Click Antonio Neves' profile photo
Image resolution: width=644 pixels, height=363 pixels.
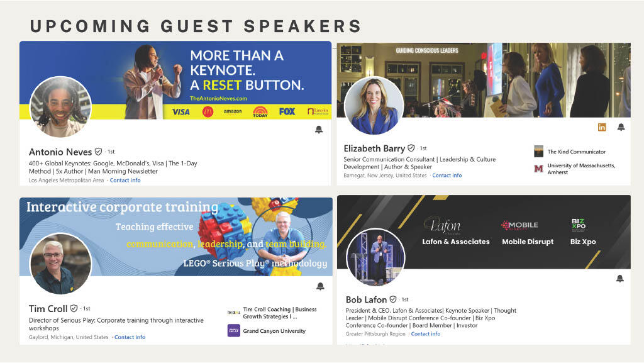pos(60,107)
